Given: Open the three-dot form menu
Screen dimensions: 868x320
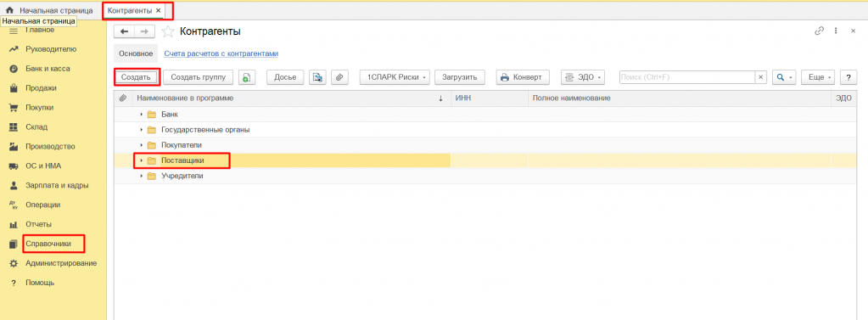Looking at the screenshot, I should coord(836,31).
